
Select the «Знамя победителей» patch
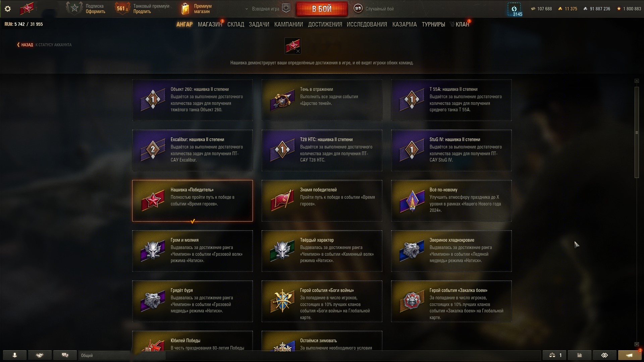[x=322, y=201]
